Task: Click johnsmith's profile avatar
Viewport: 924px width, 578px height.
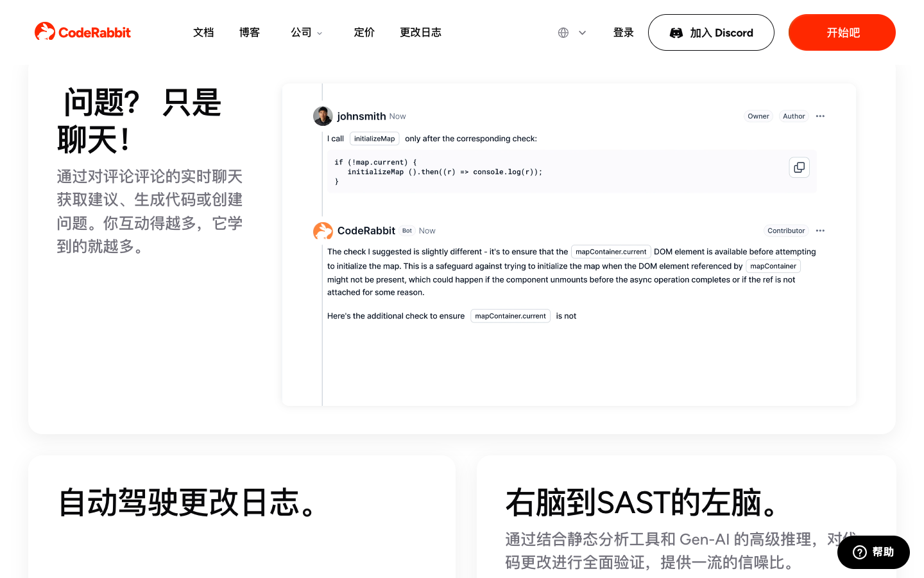Action: click(323, 116)
